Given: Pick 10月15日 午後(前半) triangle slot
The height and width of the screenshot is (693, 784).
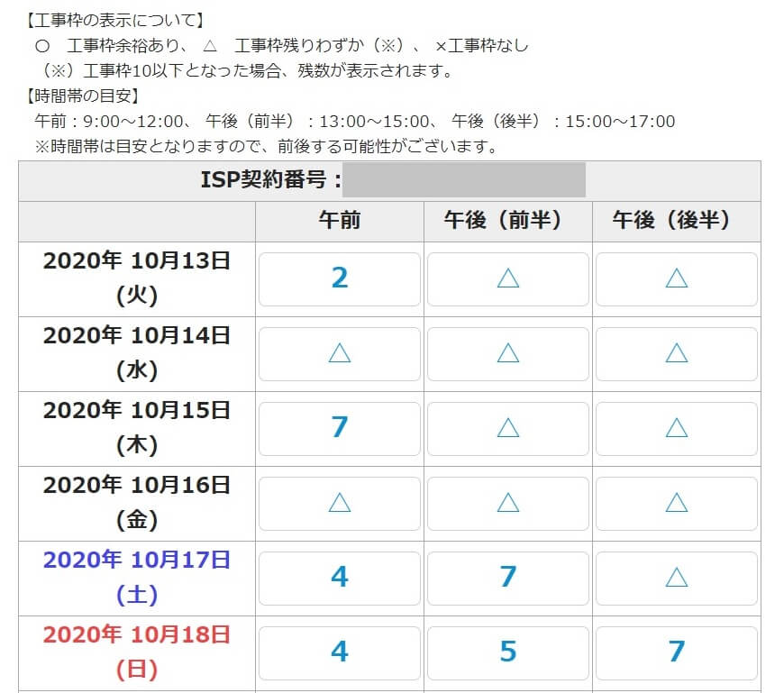Looking at the screenshot, I should pyautogui.click(x=508, y=428).
